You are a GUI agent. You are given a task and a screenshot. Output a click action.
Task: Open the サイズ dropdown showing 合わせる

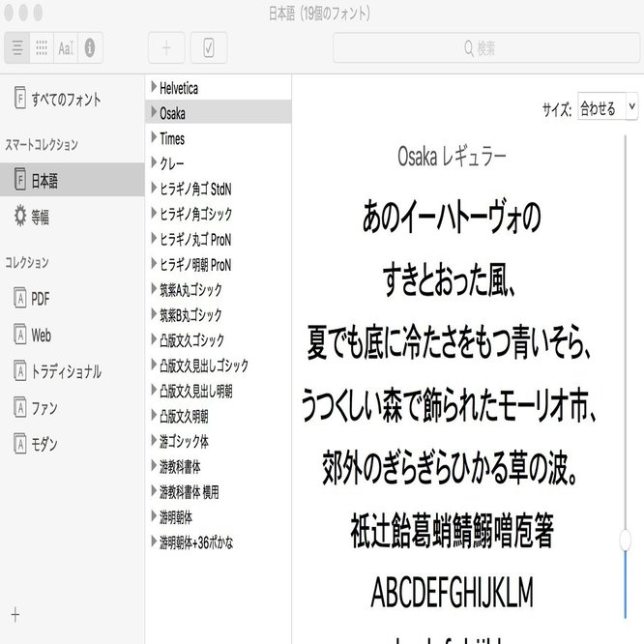[607, 106]
